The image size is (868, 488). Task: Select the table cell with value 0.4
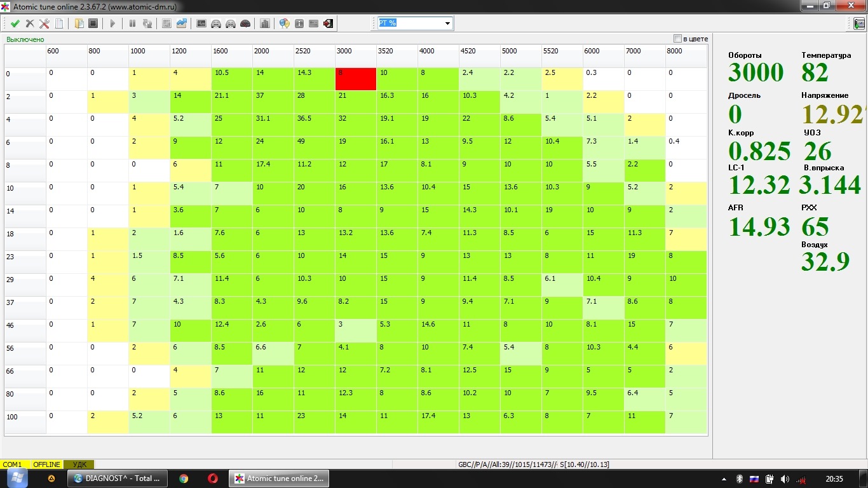pyautogui.click(x=686, y=147)
